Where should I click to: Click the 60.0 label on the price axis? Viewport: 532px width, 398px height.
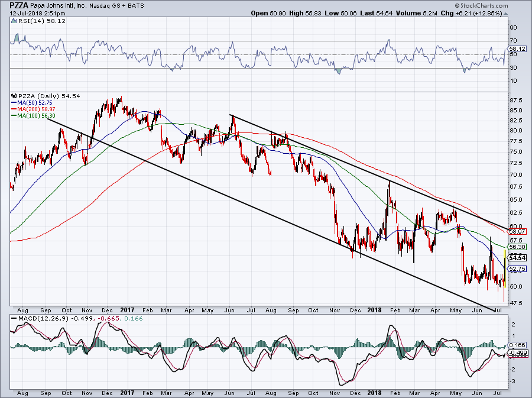tap(517, 226)
